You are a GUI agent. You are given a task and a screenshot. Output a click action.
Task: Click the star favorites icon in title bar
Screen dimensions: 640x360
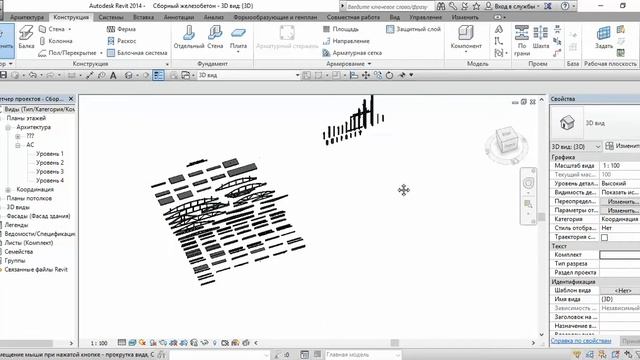476,6
